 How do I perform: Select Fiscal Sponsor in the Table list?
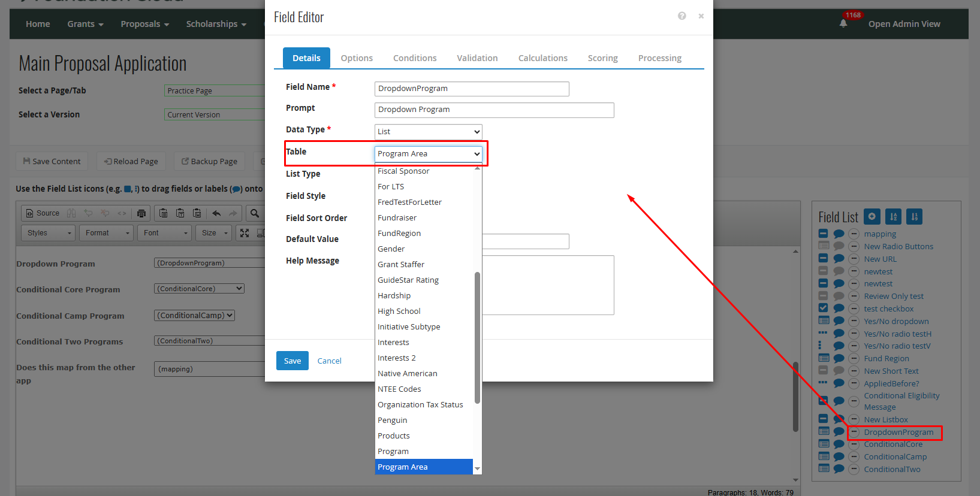point(424,171)
